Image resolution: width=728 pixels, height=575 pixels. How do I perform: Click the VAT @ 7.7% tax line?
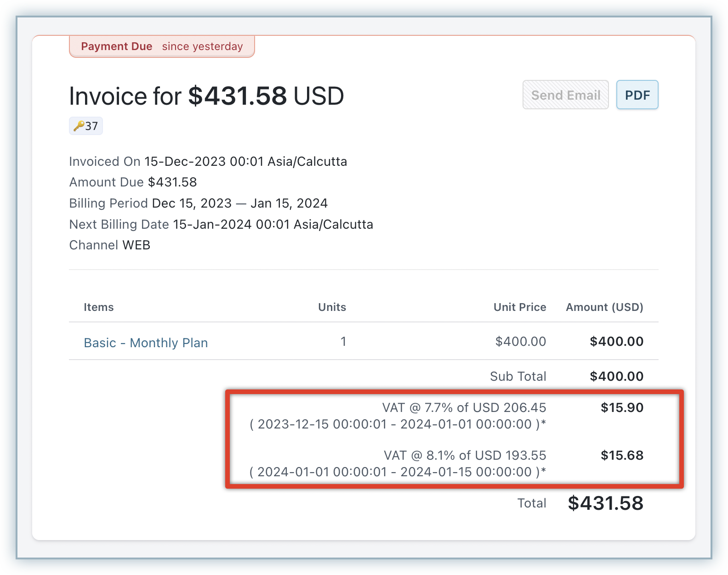coord(464,408)
